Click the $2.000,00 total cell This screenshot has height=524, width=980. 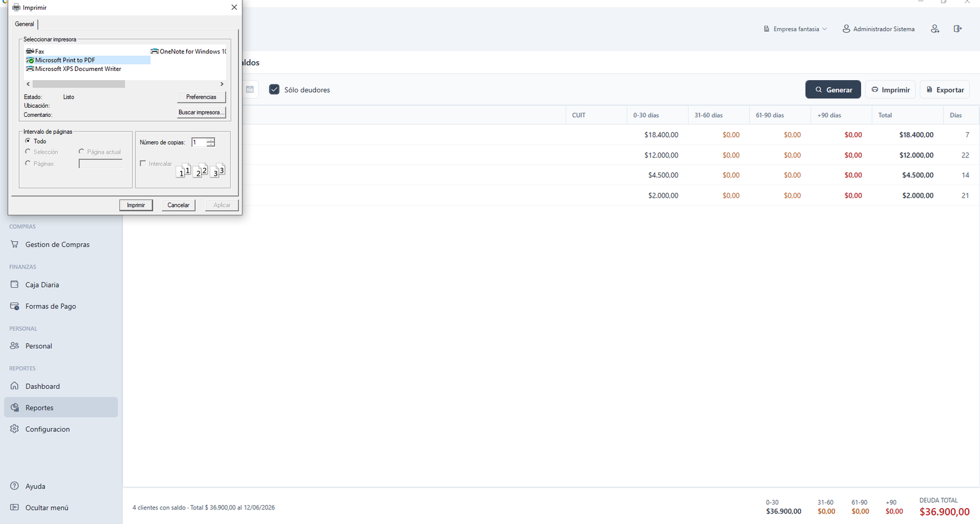point(918,195)
